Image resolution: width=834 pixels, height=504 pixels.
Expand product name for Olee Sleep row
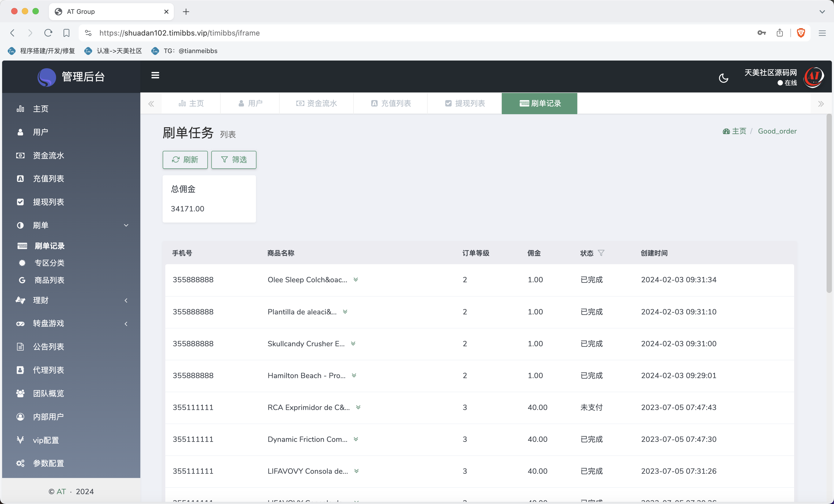356,280
